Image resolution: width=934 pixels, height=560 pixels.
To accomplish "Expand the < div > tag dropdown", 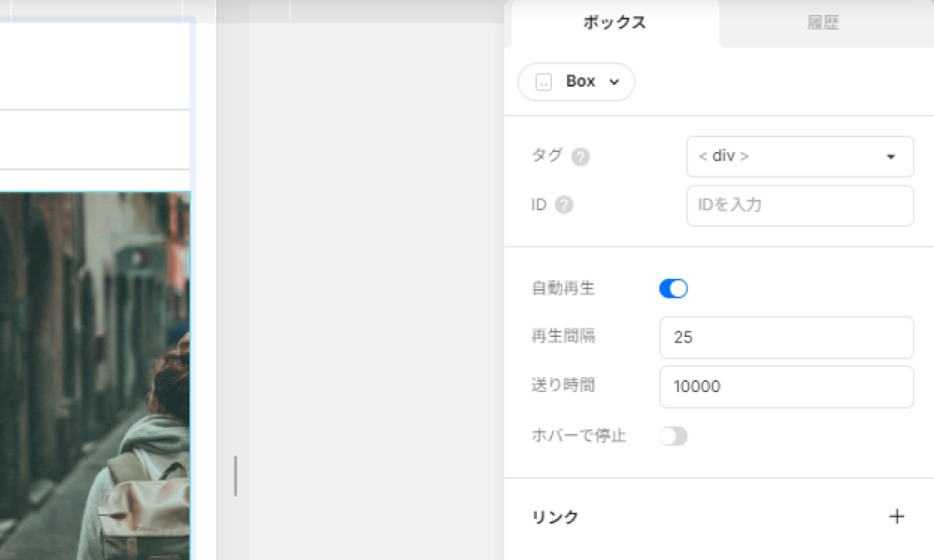I will (799, 157).
